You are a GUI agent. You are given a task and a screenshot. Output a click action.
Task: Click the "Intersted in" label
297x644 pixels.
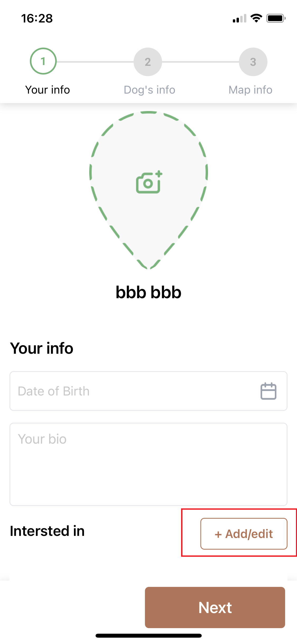[47, 531]
